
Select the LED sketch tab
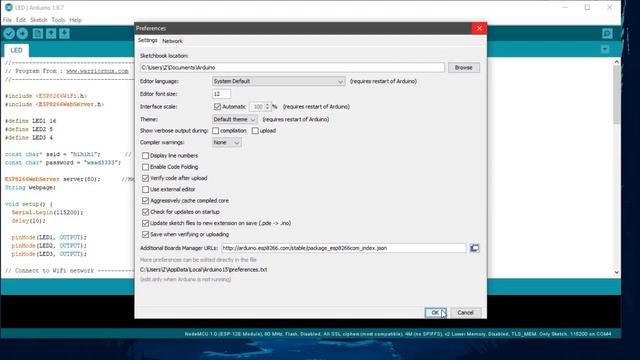(x=16, y=50)
